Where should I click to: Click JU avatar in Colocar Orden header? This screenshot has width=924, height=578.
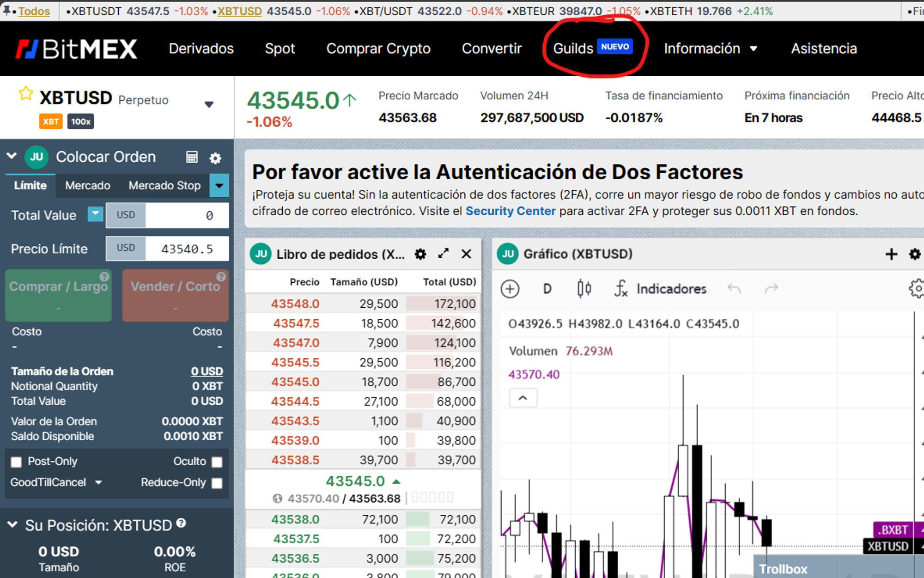pyautogui.click(x=36, y=157)
